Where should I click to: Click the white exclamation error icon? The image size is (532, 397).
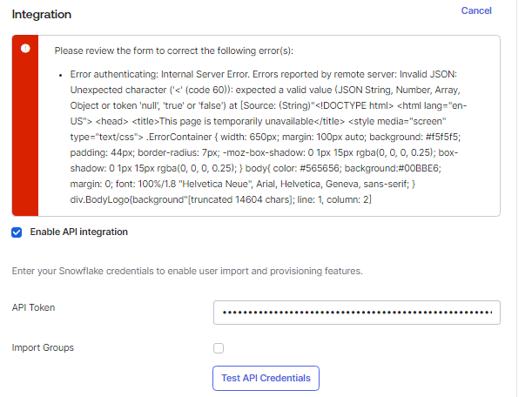(26, 49)
